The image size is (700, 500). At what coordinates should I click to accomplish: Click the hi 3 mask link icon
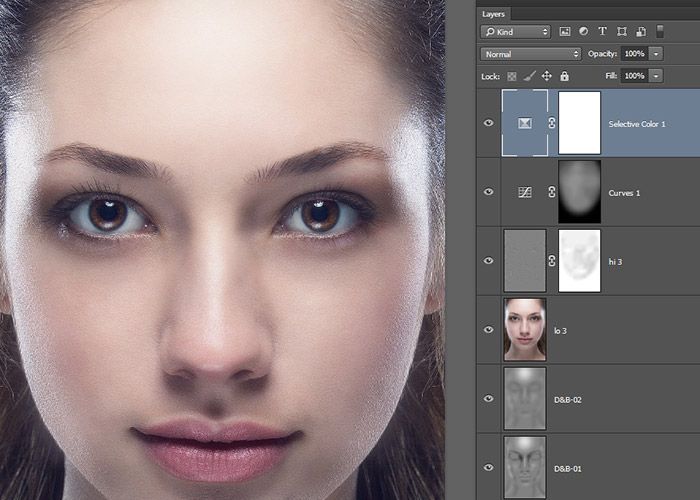[x=552, y=261]
